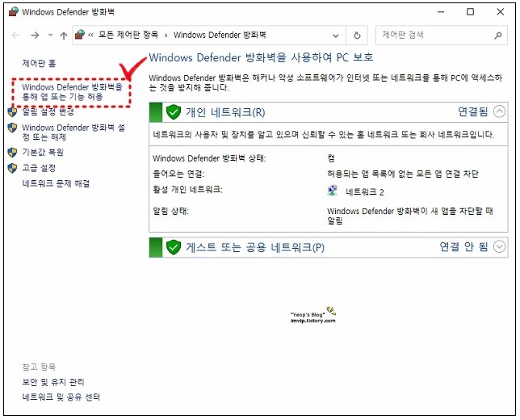Click the firewall icon in address bar
520x420 pixels.
[80, 35]
